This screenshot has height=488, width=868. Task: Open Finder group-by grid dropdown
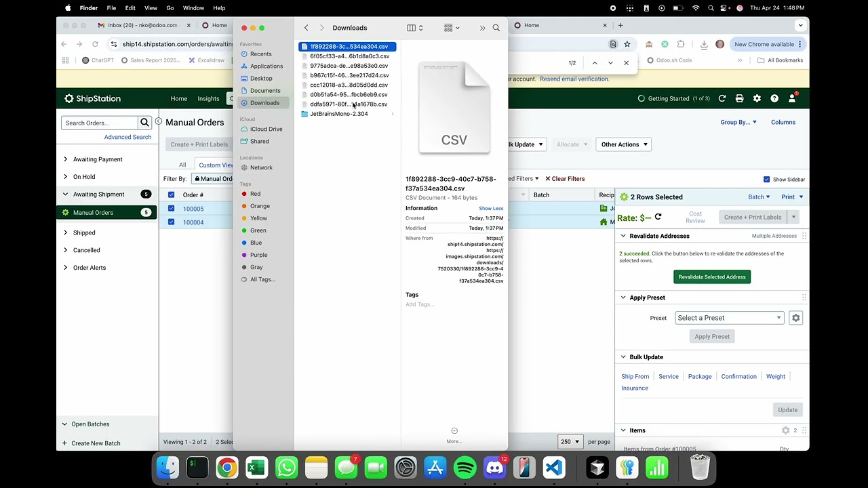pyautogui.click(x=452, y=28)
